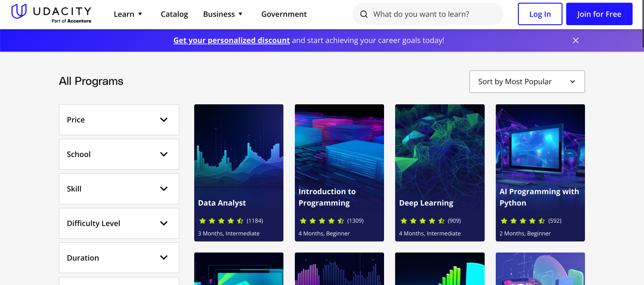Open the Sort by Most Popular dropdown
644x285 pixels.
pyautogui.click(x=527, y=81)
